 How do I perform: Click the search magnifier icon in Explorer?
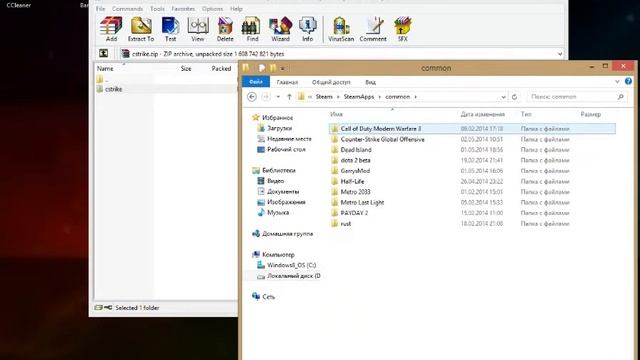point(620,97)
